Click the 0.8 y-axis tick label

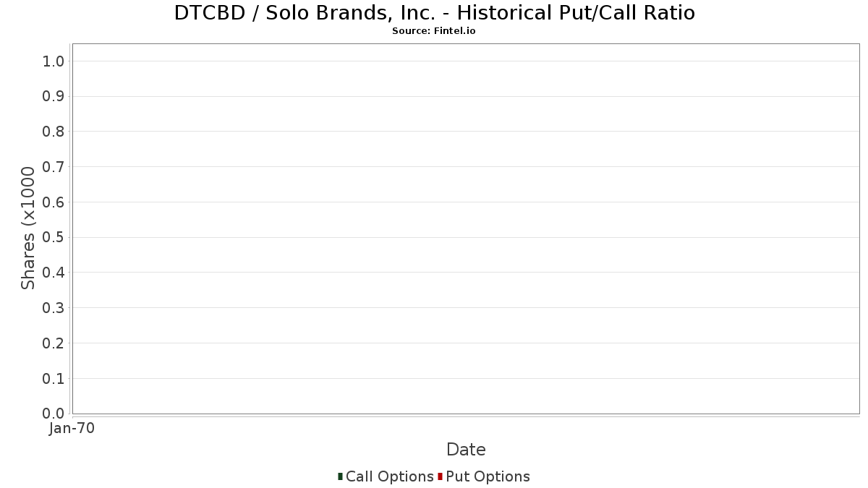tap(54, 132)
